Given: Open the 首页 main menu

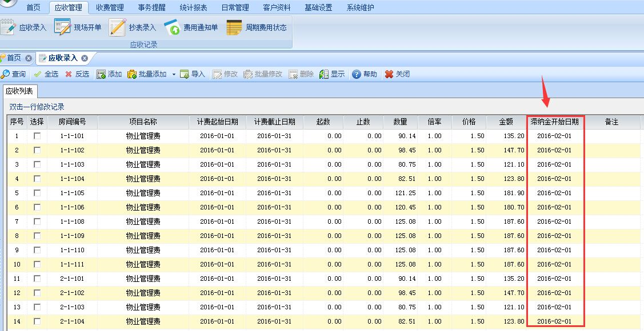Looking at the screenshot, I should coord(34,7).
